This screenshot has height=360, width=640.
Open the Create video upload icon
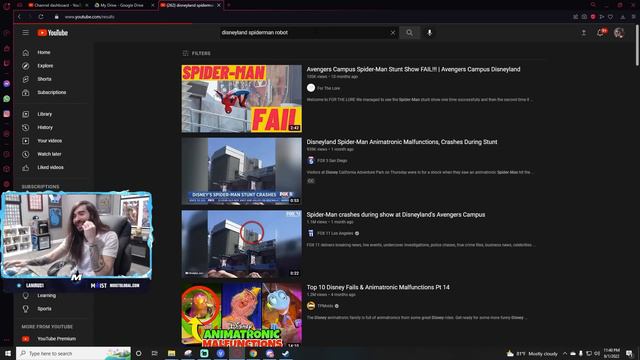(x=584, y=33)
